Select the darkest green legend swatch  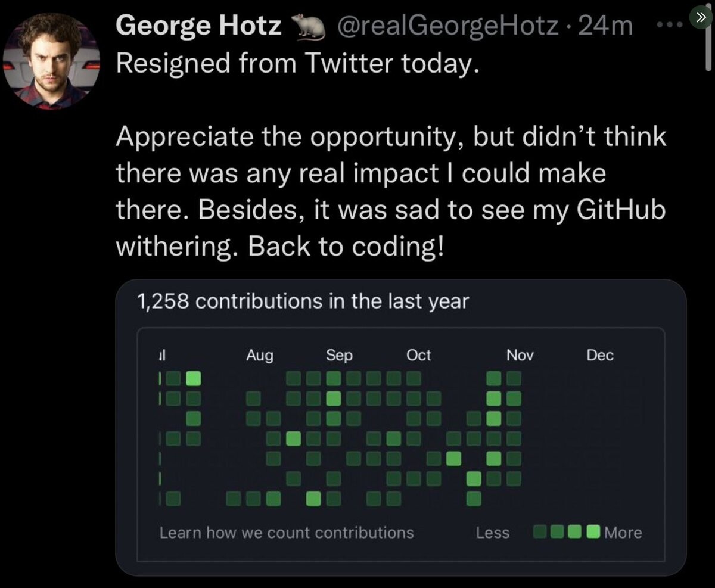(x=540, y=531)
